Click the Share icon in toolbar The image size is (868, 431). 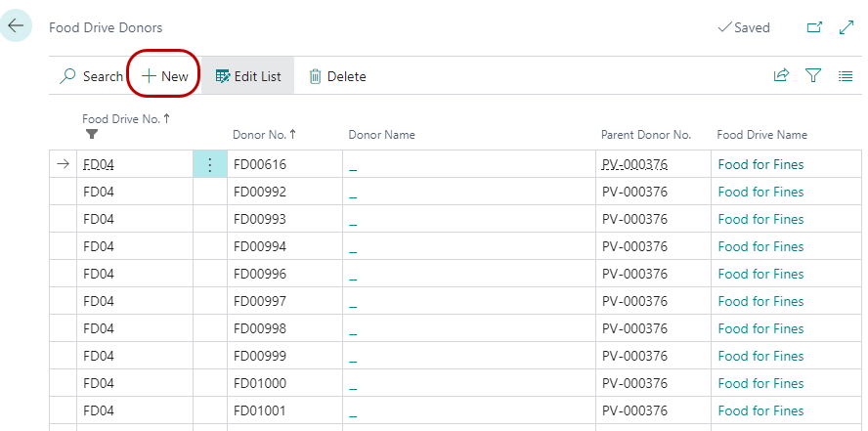781,76
